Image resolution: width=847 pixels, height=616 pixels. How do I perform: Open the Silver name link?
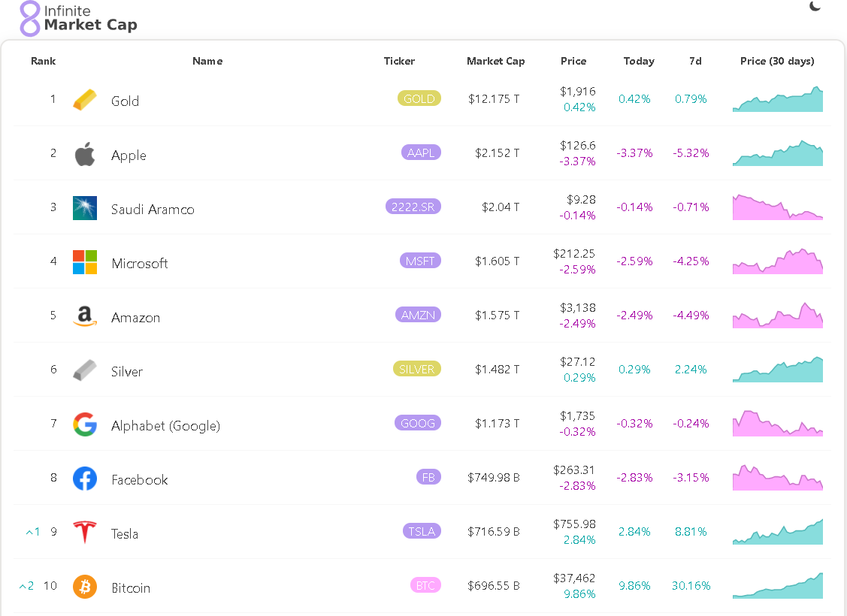pyautogui.click(x=127, y=371)
